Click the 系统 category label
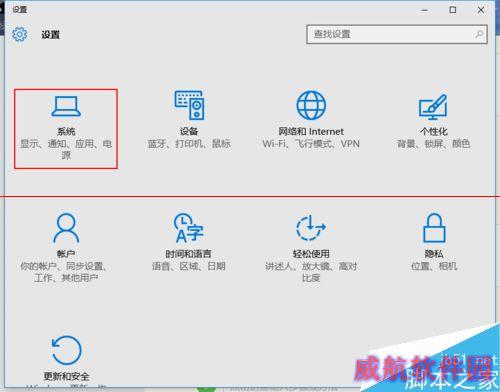Screen dimensions: 500x392 [66, 131]
